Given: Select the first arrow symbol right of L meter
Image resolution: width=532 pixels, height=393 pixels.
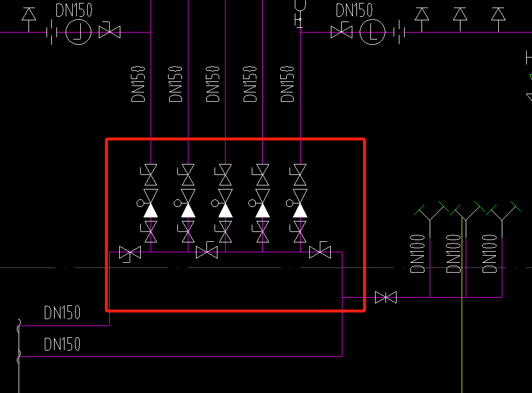Looking at the screenshot, I should [x=422, y=20].
